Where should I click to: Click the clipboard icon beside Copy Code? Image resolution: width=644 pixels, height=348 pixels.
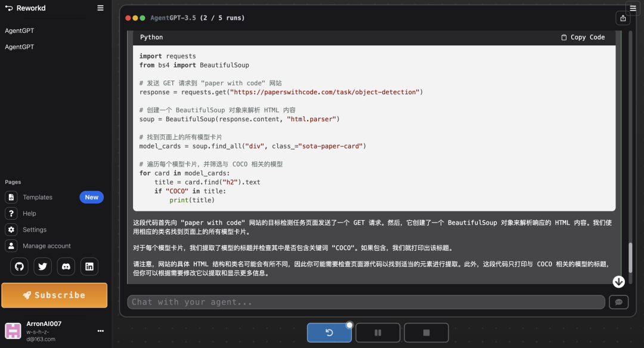point(564,37)
